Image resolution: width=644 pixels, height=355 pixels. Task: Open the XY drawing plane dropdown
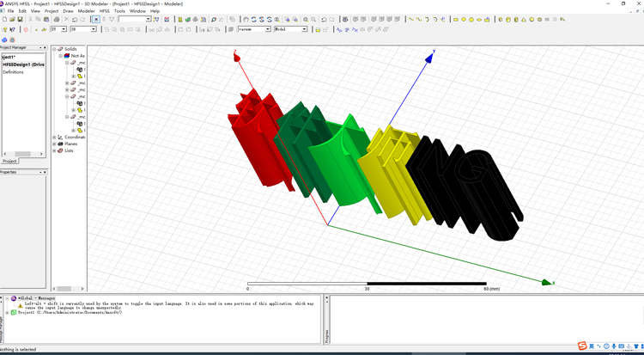64,29
